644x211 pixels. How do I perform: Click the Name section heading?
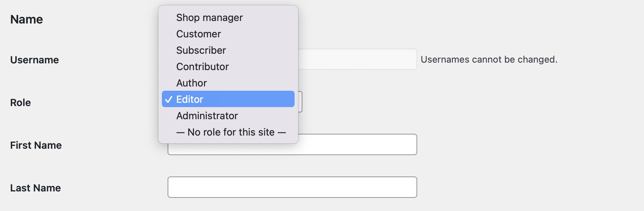click(x=26, y=19)
